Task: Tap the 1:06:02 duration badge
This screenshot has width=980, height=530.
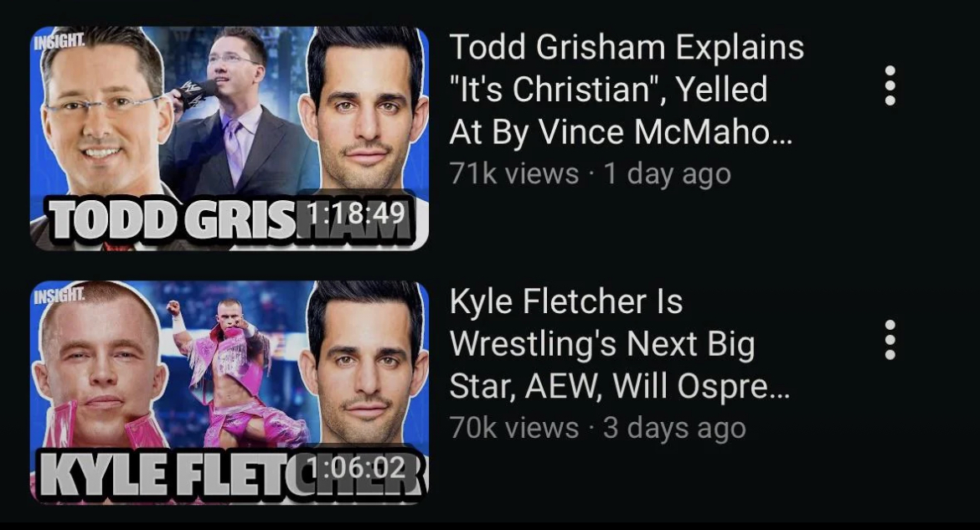Action: 356,467
